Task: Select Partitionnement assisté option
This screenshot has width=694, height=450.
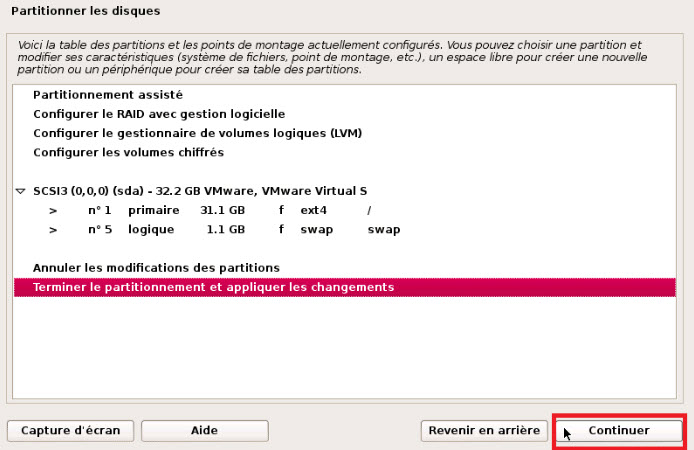Action: 108,95
